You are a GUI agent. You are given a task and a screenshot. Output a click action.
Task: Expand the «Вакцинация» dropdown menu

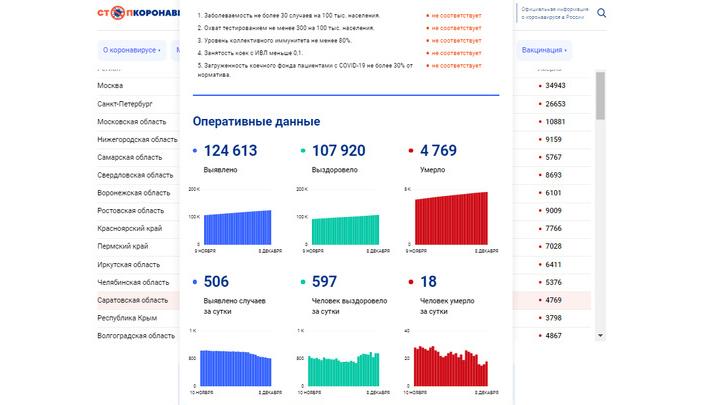(544, 49)
